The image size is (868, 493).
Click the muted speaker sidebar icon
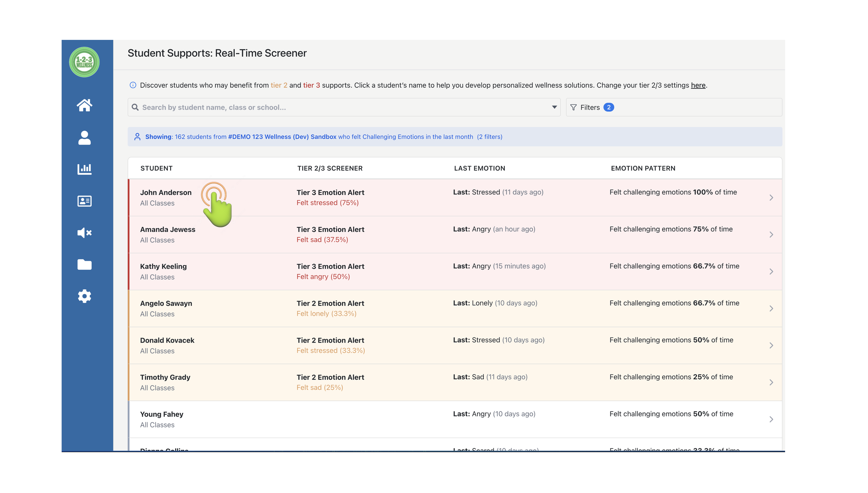pos(84,232)
